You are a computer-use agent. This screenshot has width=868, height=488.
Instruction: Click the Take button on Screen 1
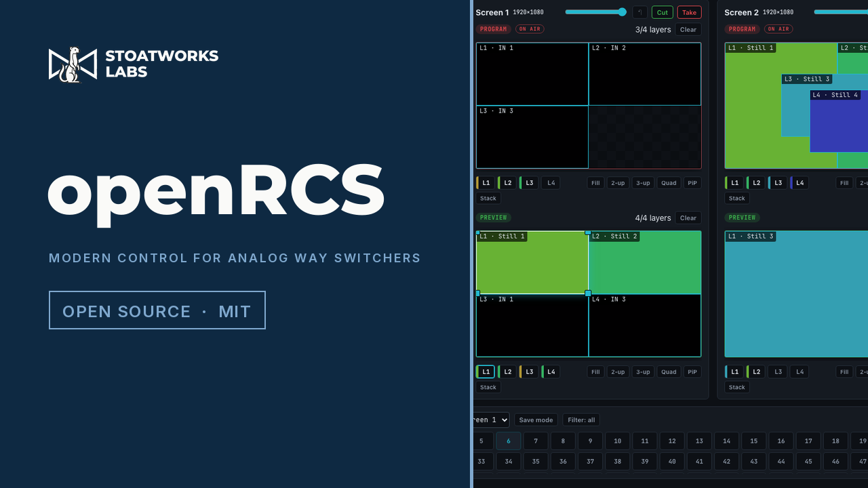(690, 12)
